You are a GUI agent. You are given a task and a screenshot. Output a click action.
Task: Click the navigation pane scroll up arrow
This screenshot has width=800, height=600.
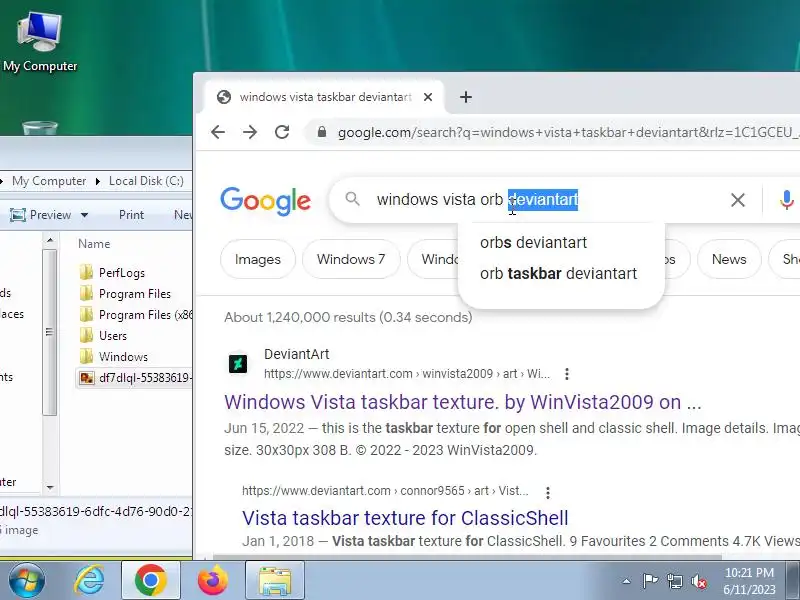click(49, 240)
